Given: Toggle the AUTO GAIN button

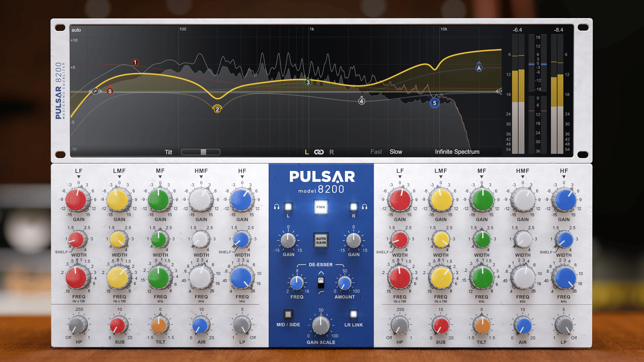Looking at the screenshot, I should (321, 240).
